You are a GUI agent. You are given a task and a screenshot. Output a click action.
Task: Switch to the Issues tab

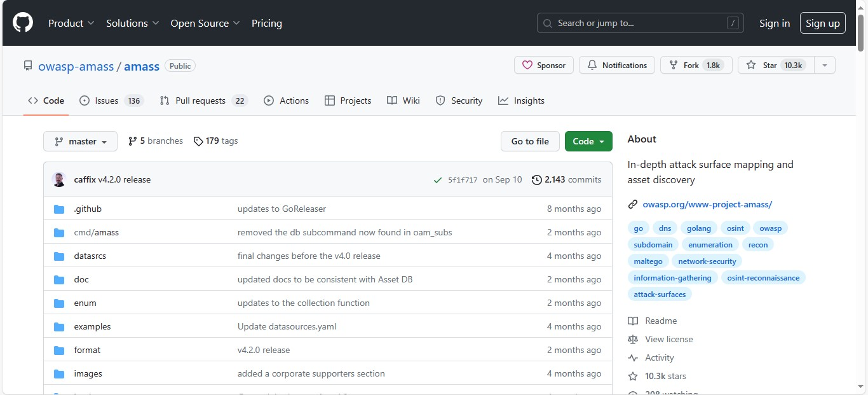[111, 100]
